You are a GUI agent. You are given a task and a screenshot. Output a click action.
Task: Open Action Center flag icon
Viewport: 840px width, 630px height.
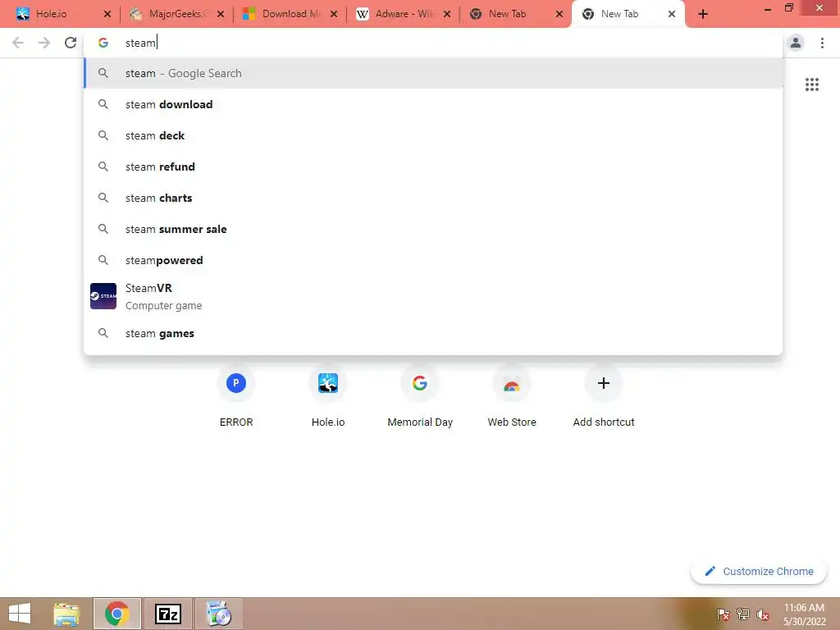tap(723, 614)
